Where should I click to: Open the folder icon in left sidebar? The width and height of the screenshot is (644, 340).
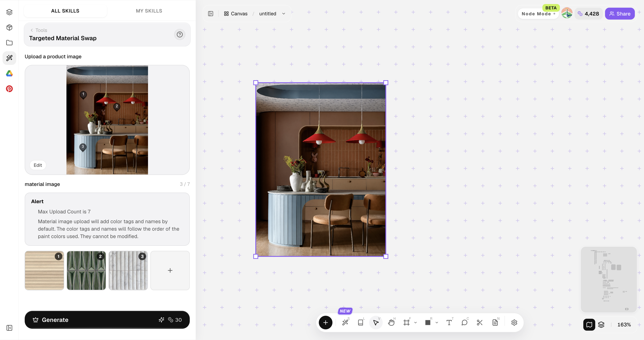coord(9,43)
